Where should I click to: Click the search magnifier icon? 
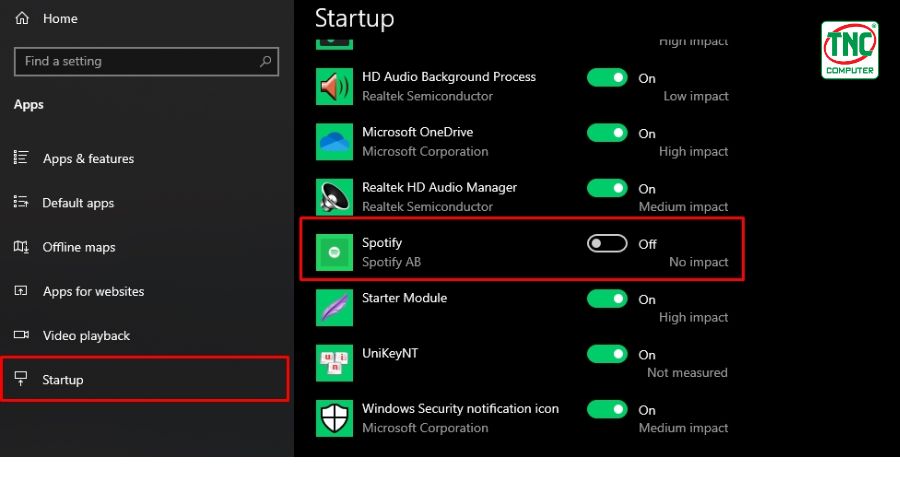[265, 61]
